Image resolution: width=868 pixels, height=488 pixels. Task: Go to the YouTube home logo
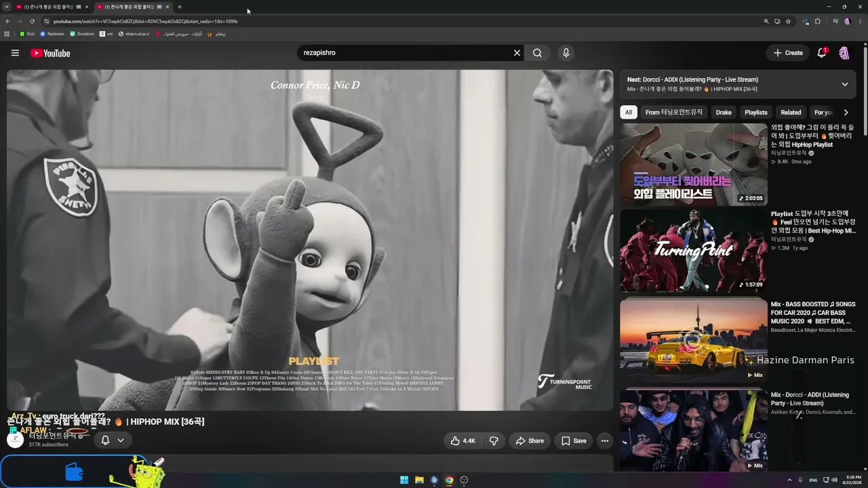[x=50, y=53]
